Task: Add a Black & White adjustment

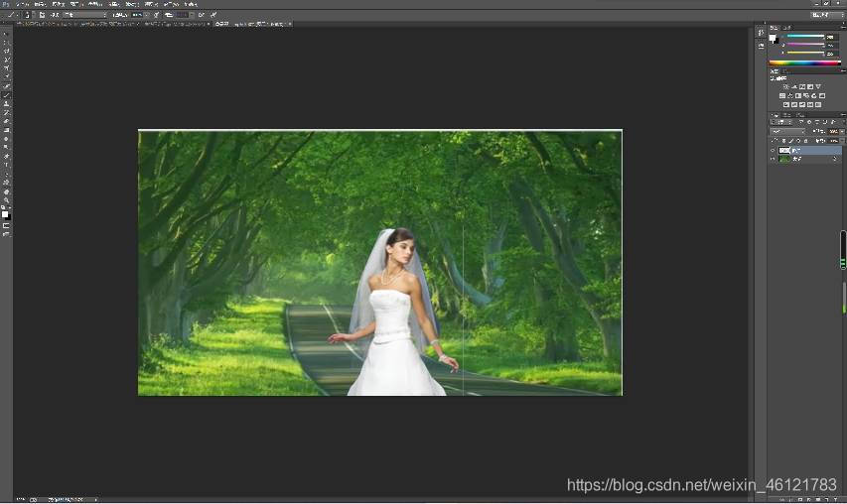Action: click(x=797, y=95)
